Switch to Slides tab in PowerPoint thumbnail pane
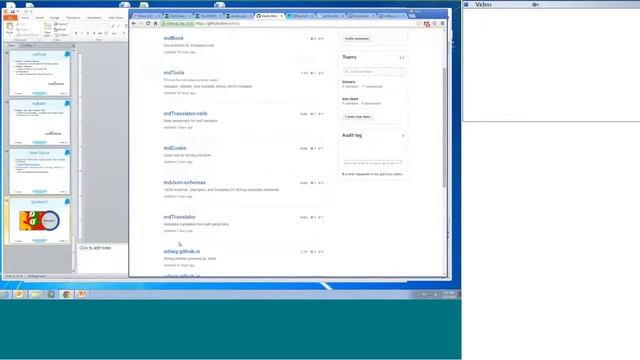This screenshot has height=360, width=640. click(11, 45)
